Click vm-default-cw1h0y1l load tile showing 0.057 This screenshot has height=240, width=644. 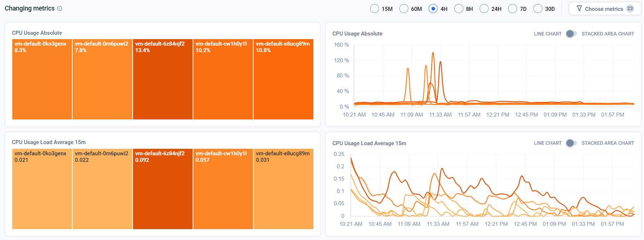[x=223, y=189]
